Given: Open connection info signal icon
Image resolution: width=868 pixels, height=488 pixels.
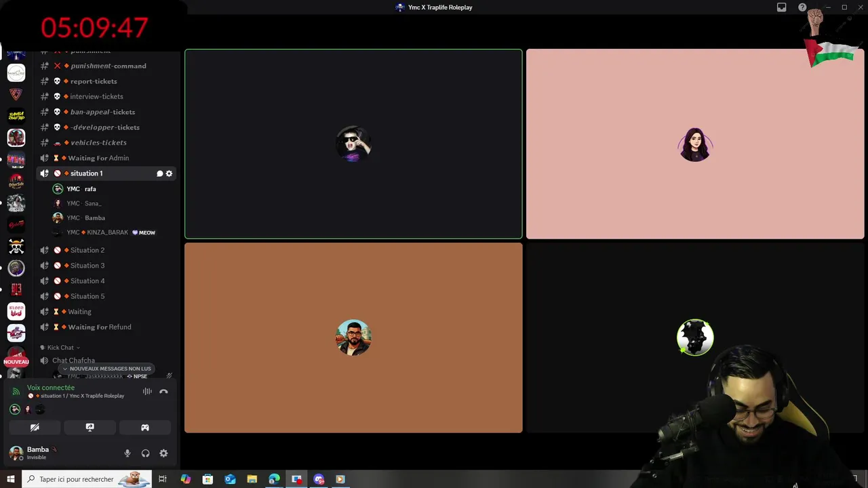Looking at the screenshot, I should pyautogui.click(x=16, y=392).
